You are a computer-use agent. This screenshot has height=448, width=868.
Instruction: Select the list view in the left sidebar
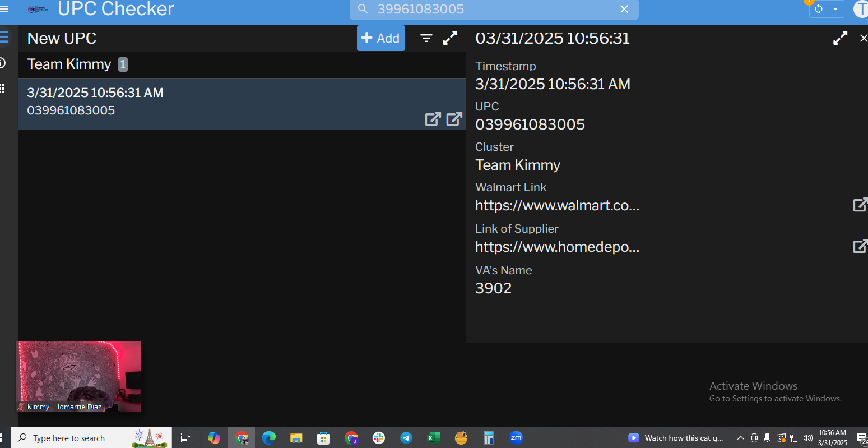coord(4,38)
